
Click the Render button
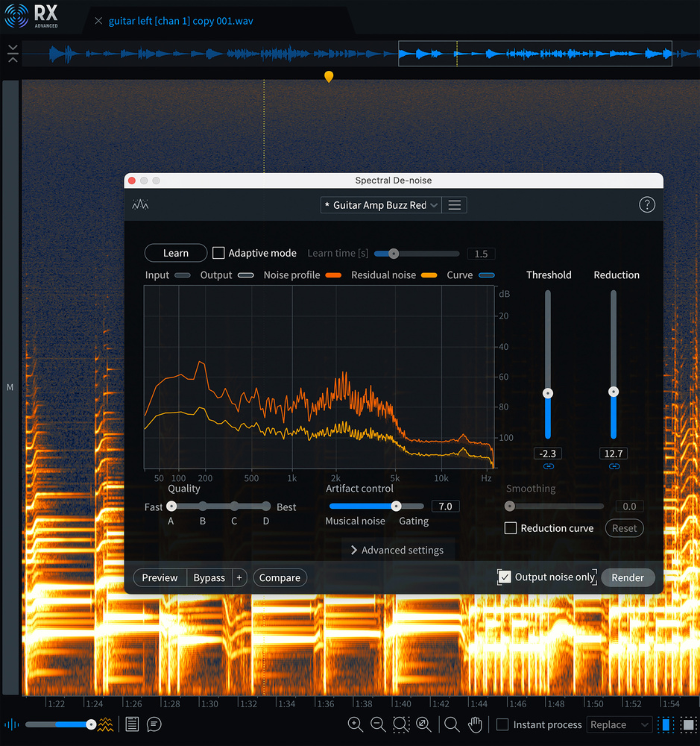coord(628,577)
